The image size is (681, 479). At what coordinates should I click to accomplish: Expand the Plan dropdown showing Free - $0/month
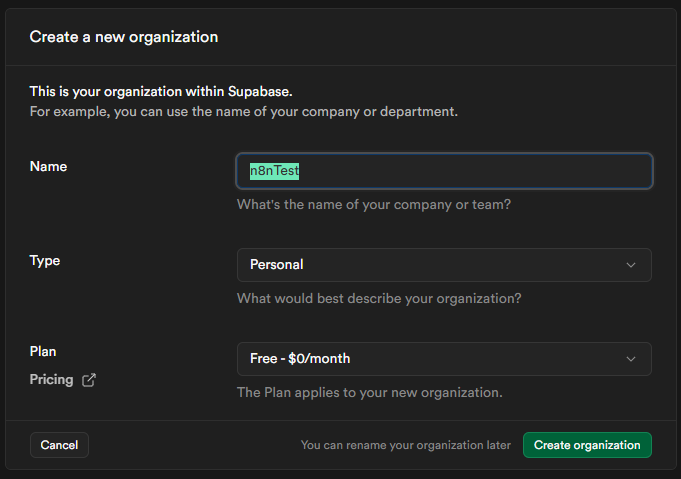pyautogui.click(x=443, y=358)
